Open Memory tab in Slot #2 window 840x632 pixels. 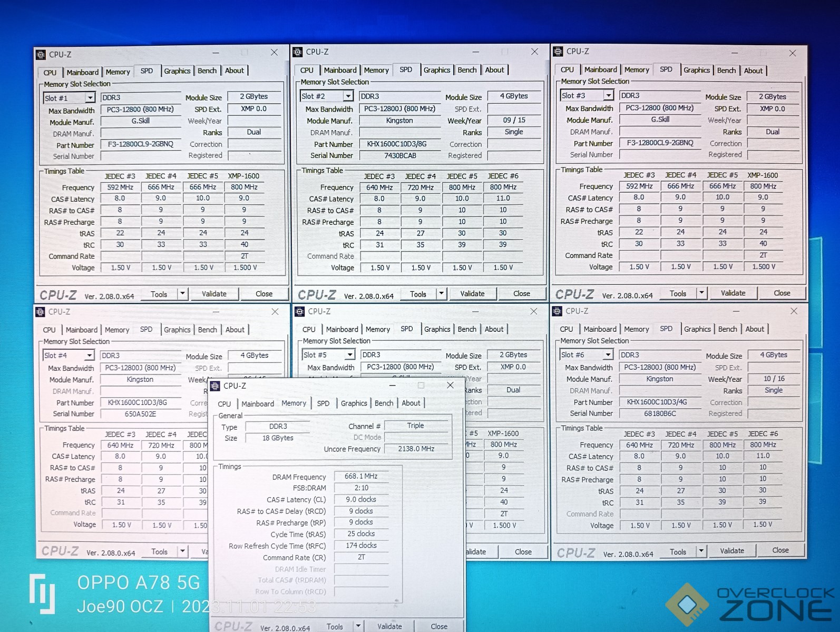[376, 70]
